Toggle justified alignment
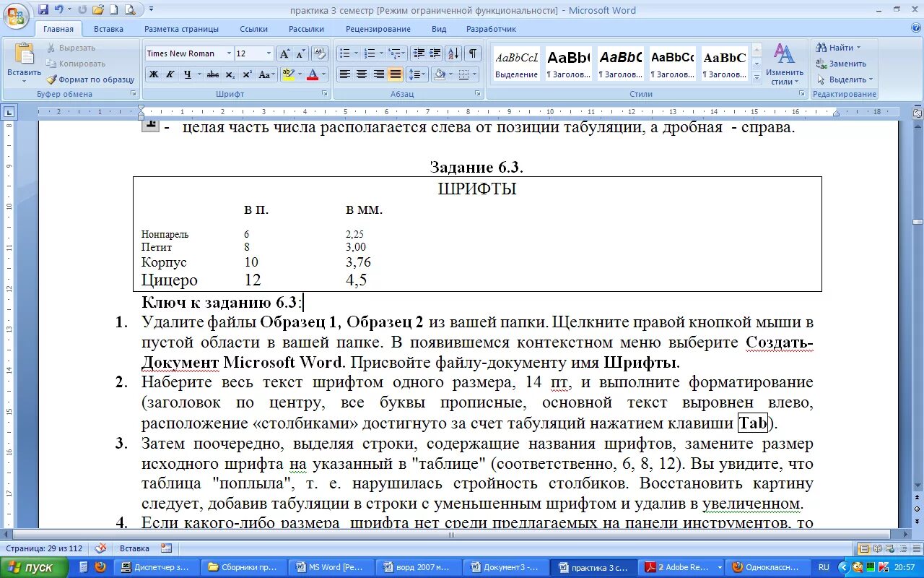The image size is (924, 578). coord(396,74)
